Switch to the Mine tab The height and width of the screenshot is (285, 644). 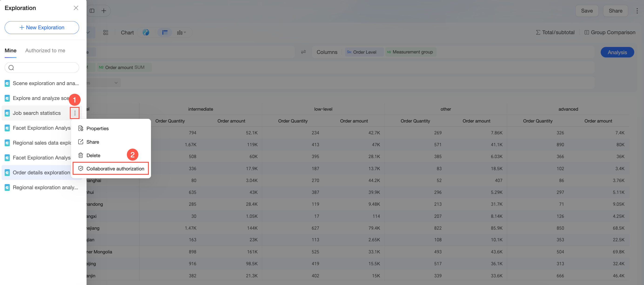pos(10,50)
